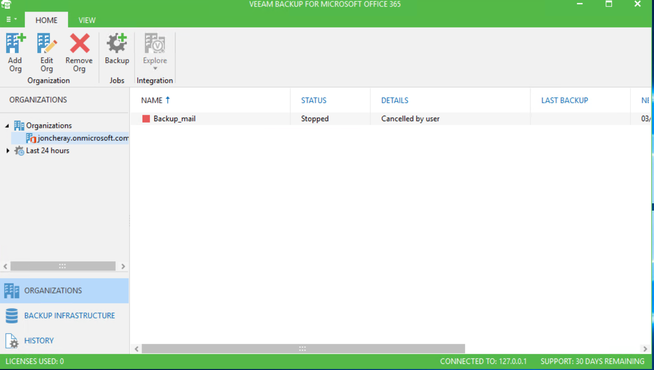Open the Edit Org tool

click(x=47, y=43)
